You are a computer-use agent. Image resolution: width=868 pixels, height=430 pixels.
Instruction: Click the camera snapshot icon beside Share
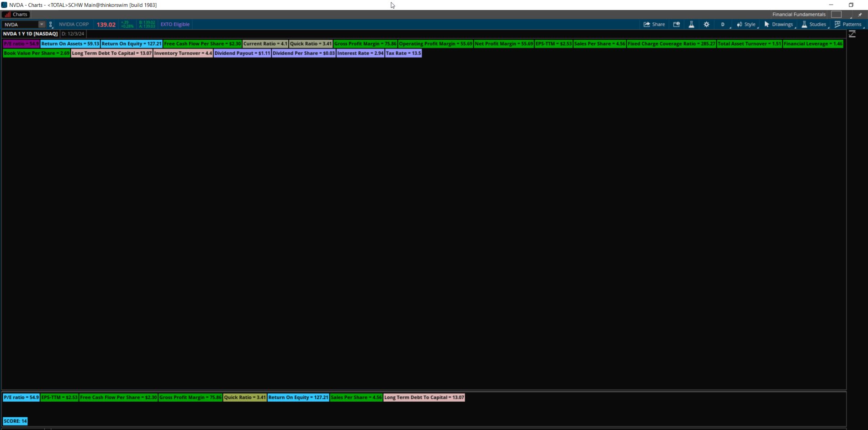point(676,24)
